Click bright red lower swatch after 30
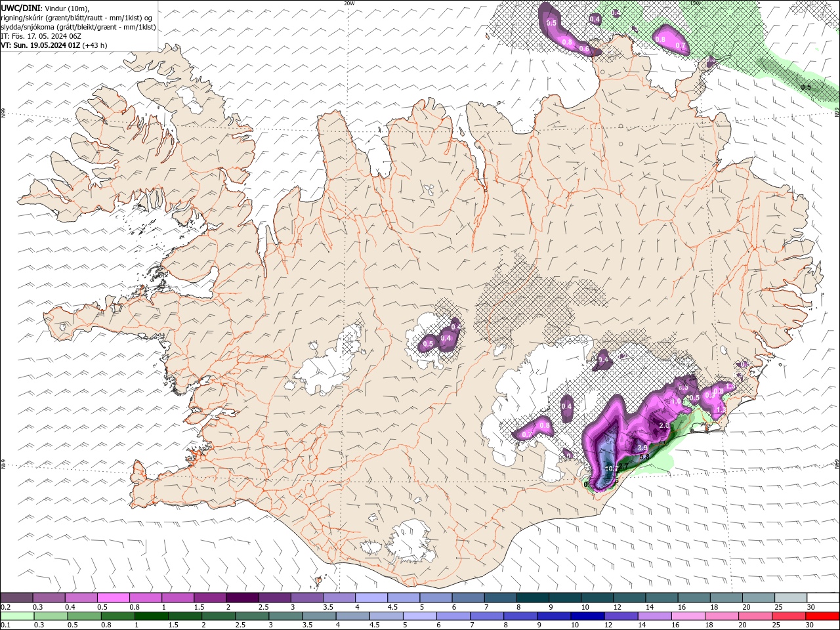The width and height of the screenshot is (840, 630). (822, 616)
